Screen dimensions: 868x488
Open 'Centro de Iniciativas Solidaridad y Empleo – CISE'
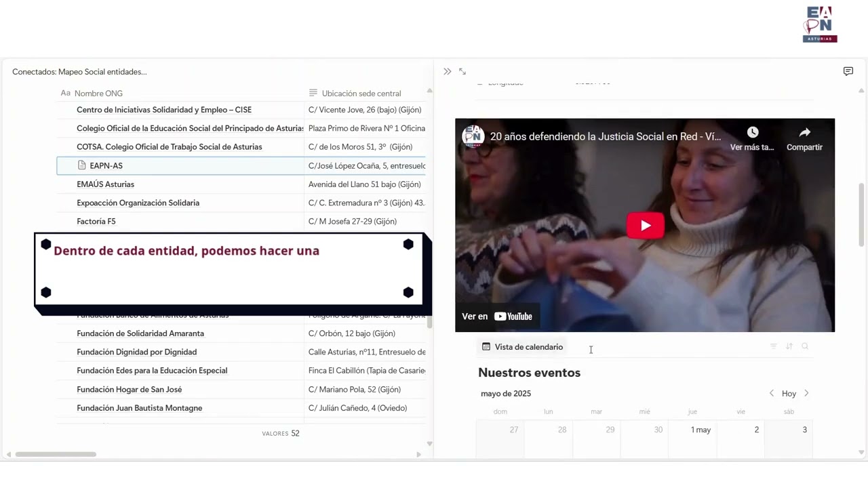click(164, 110)
